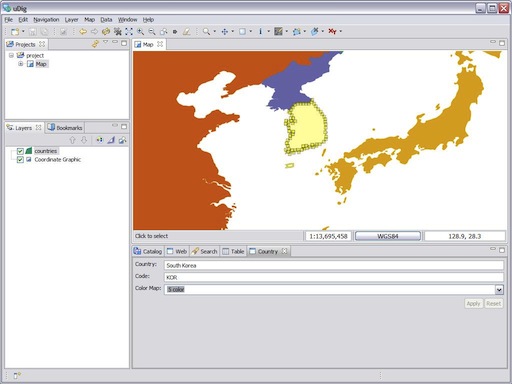This screenshot has width=512, height=384.
Task: Toggle the Coordinate Graphic layer checkbox
Action: (20, 160)
